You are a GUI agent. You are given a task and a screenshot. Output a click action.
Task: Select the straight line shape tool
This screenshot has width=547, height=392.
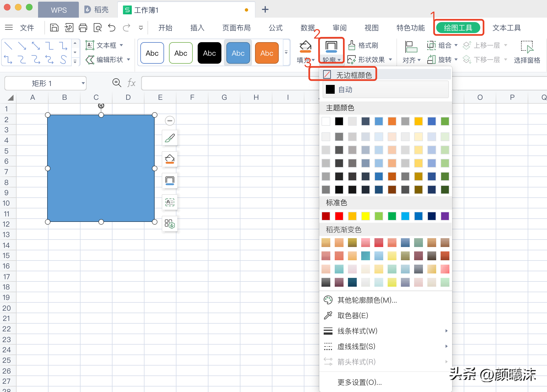[x=8, y=45]
